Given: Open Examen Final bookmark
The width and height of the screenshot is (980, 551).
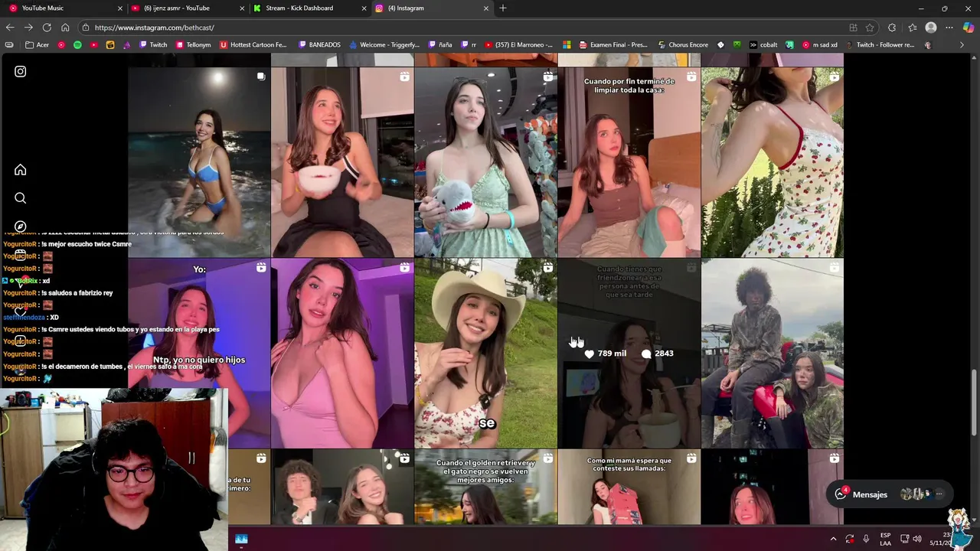Looking at the screenshot, I should pos(613,45).
